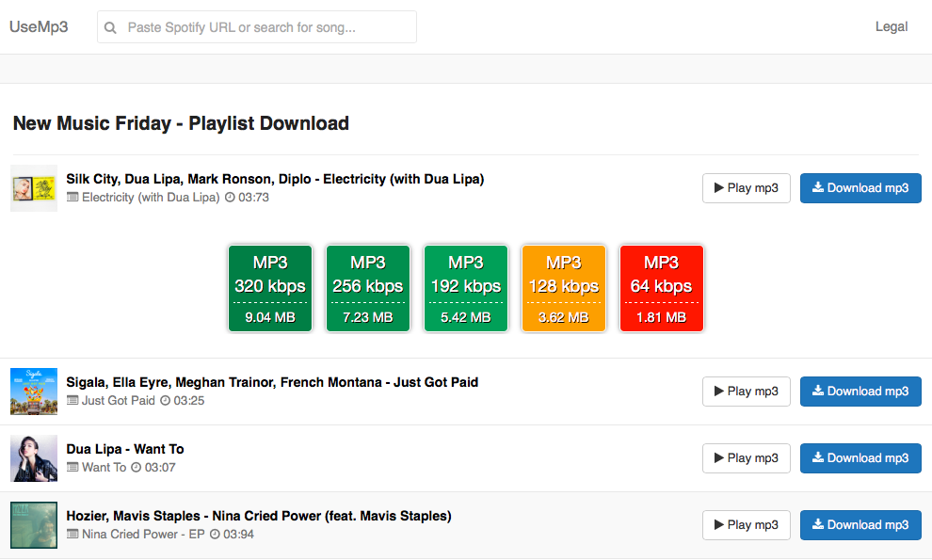Viewport: 932px width, 560px height.
Task: Click the download icon on Dua Lipa's download button
Action: (817, 457)
